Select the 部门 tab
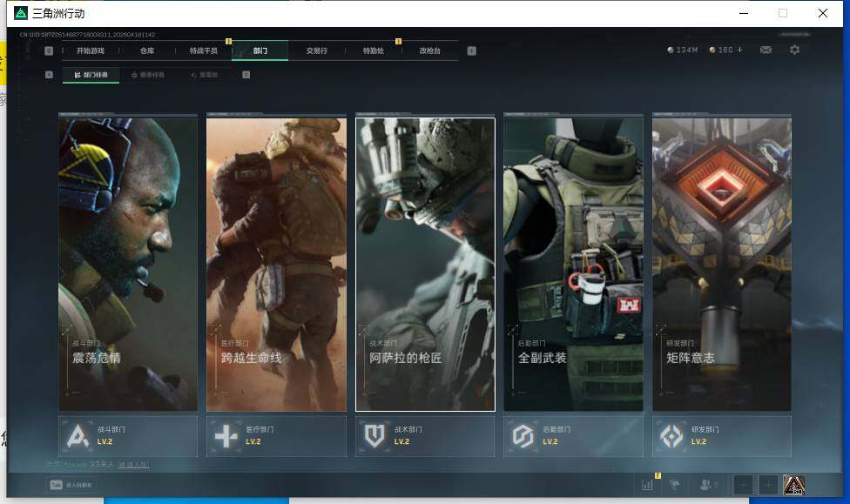This screenshot has height=504, width=850. [x=260, y=50]
